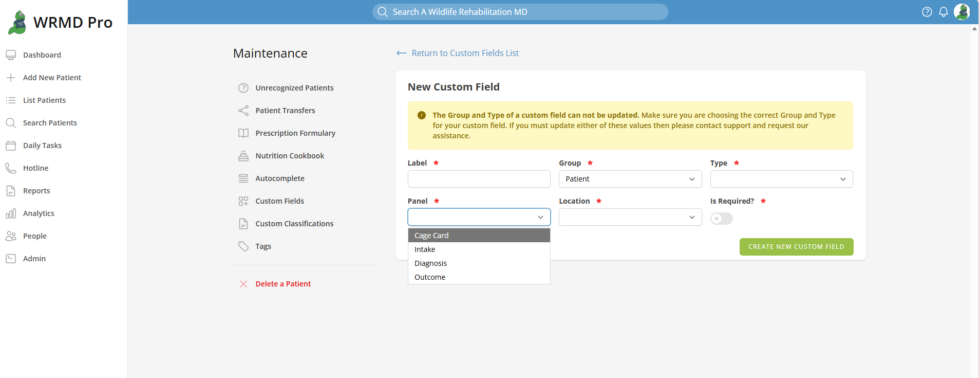
Task: Click Create New Custom Field button
Action: coord(796,247)
